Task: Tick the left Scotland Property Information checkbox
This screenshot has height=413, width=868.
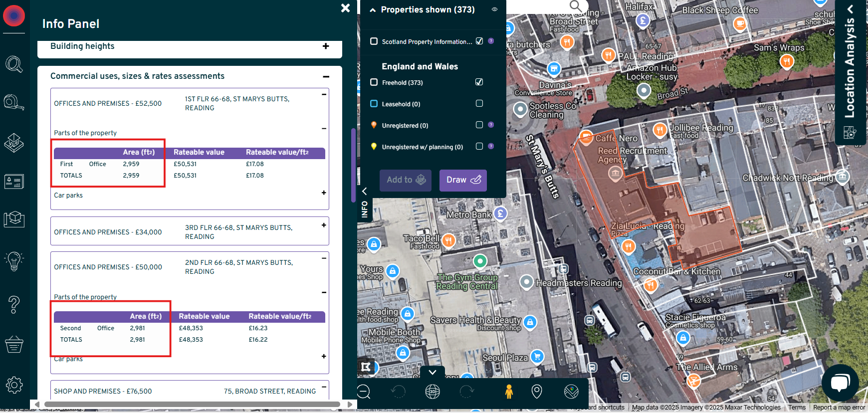Action: [x=374, y=41]
